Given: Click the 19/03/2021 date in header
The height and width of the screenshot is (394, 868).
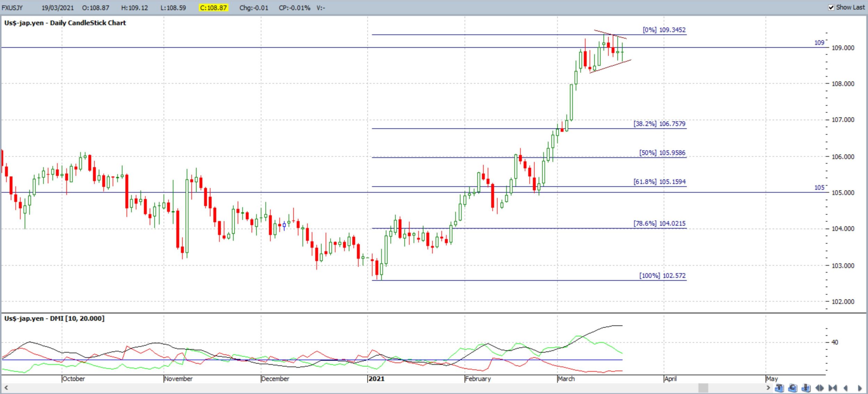Looking at the screenshot, I should [x=58, y=8].
